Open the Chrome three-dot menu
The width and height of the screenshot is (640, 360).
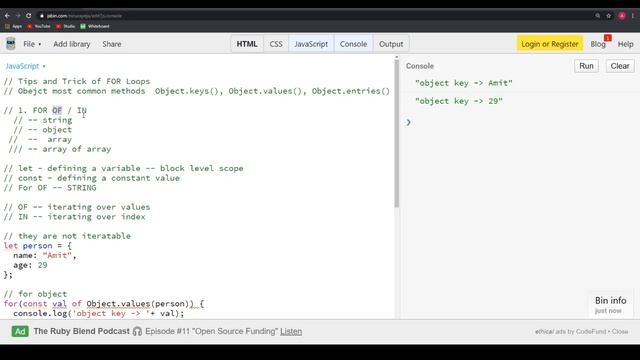[x=633, y=16]
